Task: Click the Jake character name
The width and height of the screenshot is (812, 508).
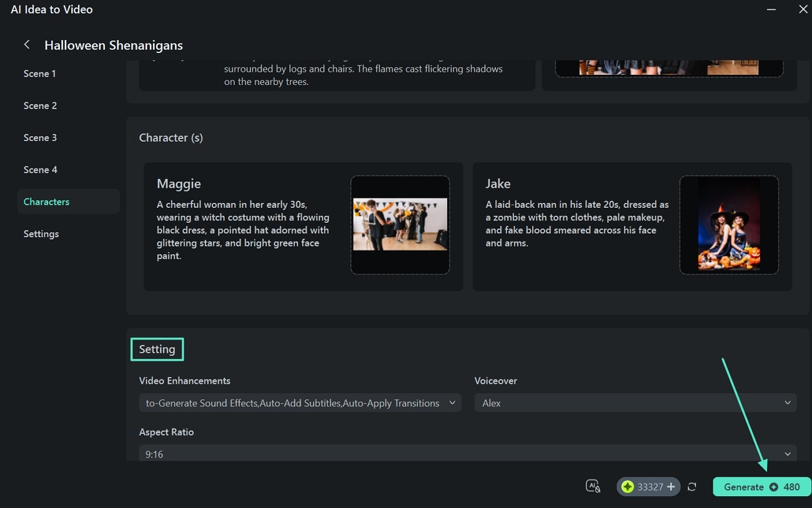Action: click(x=498, y=183)
